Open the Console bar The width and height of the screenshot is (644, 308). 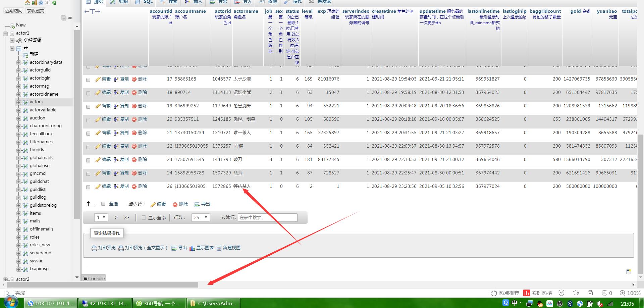[x=94, y=278]
